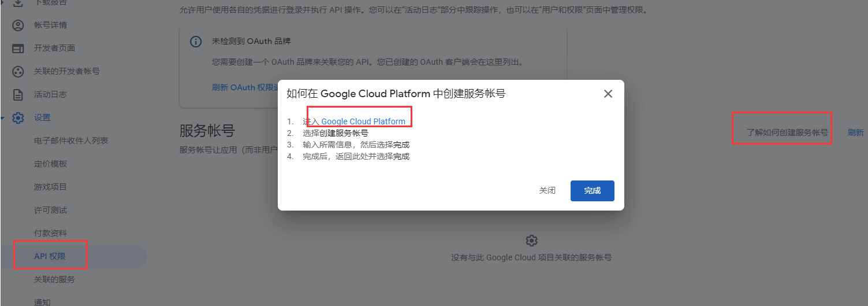Click the 设置 gear icon in sidebar
The height and width of the screenshot is (306, 868).
18,118
